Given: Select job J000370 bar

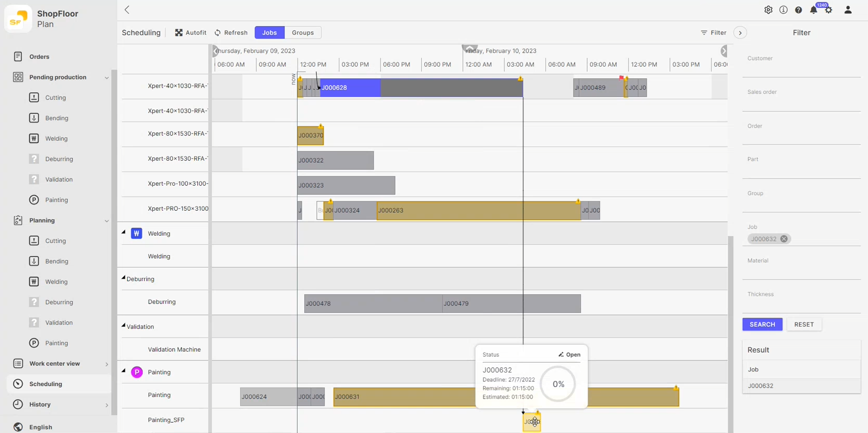Looking at the screenshot, I should pyautogui.click(x=311, y=136).
